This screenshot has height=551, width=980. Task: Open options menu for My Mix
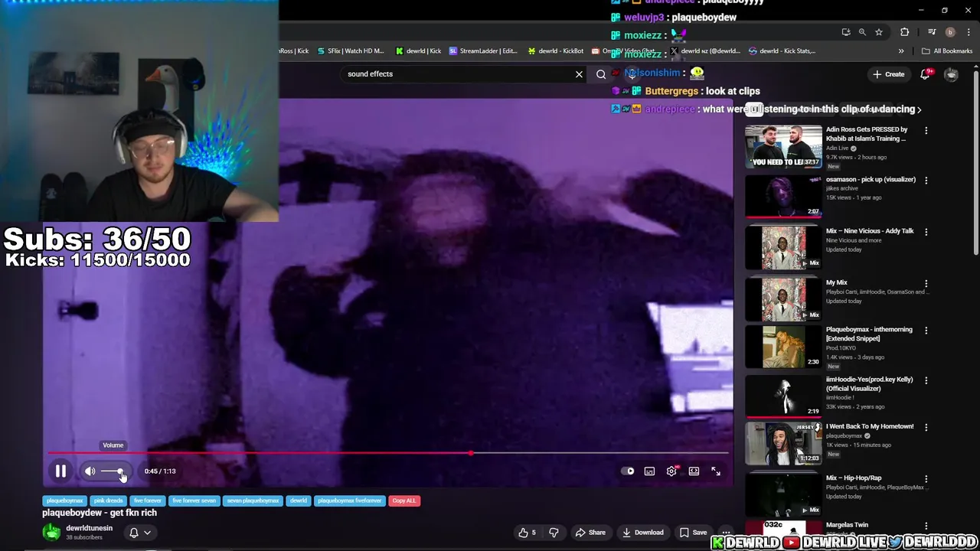(926, 283)
